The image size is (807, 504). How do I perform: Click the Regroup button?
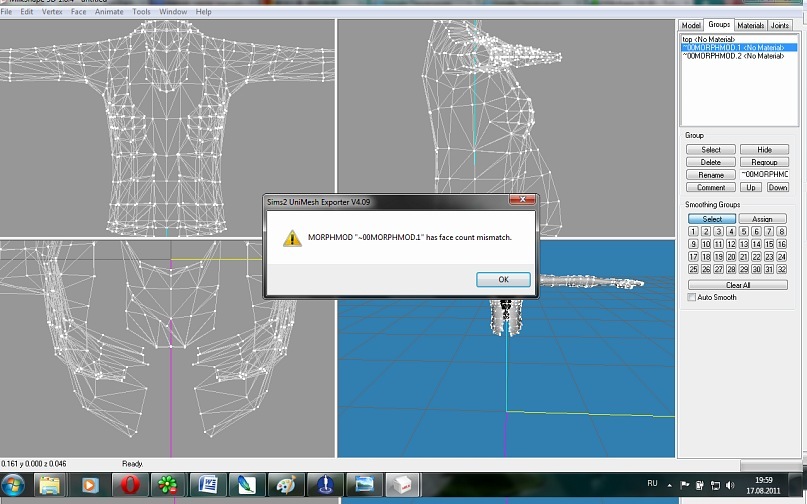764,162
